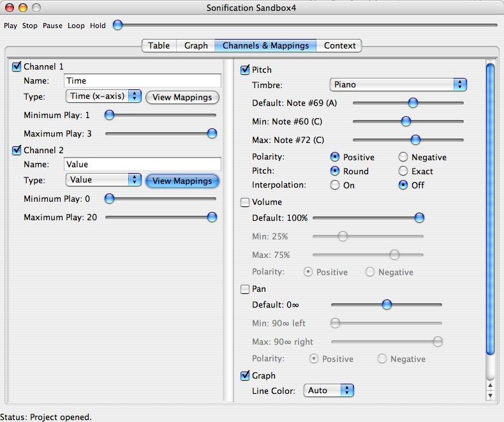
Task: Select Interpolation Off radio button
Action: click(403, 185)
